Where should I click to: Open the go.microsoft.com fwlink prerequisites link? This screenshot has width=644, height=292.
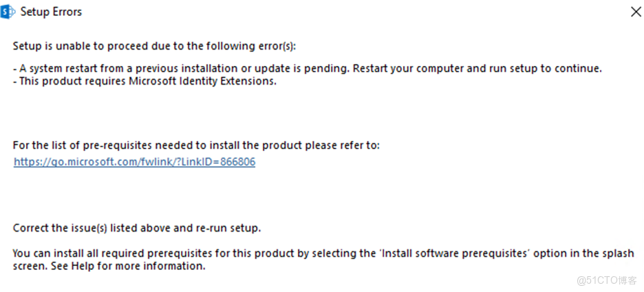click(134, 162)
